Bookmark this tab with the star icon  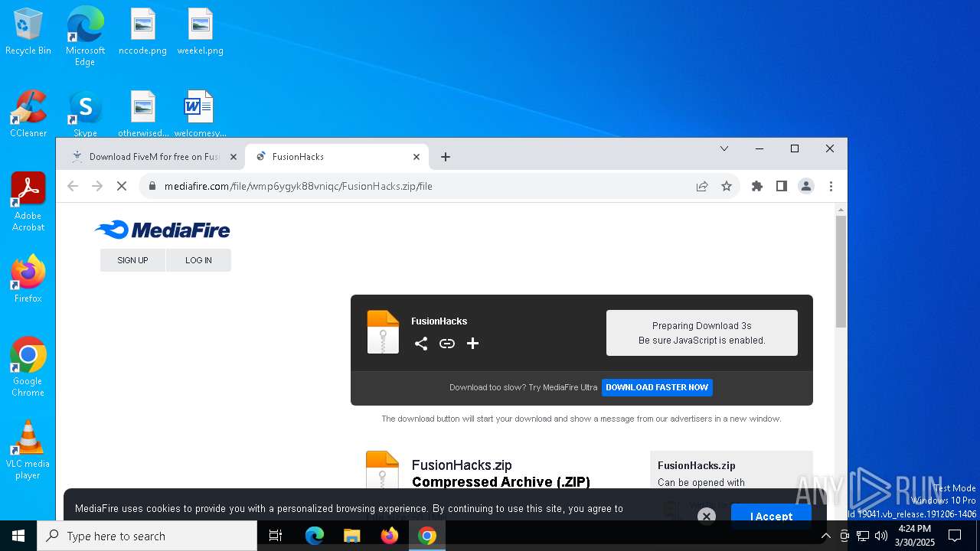(x=727, y=186)
